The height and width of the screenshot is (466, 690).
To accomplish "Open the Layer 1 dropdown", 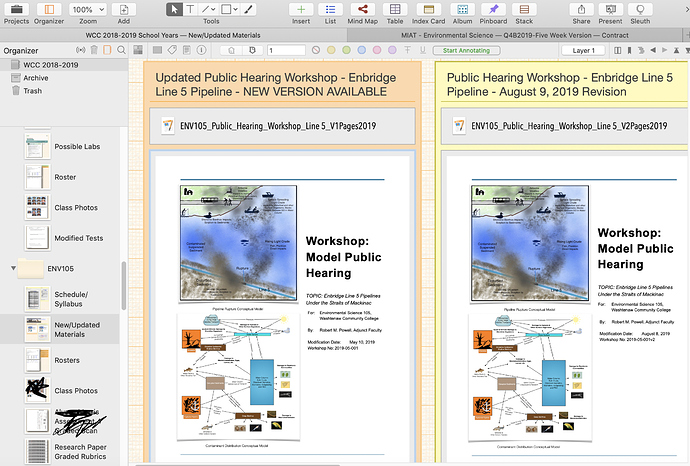I will point(584,50).
